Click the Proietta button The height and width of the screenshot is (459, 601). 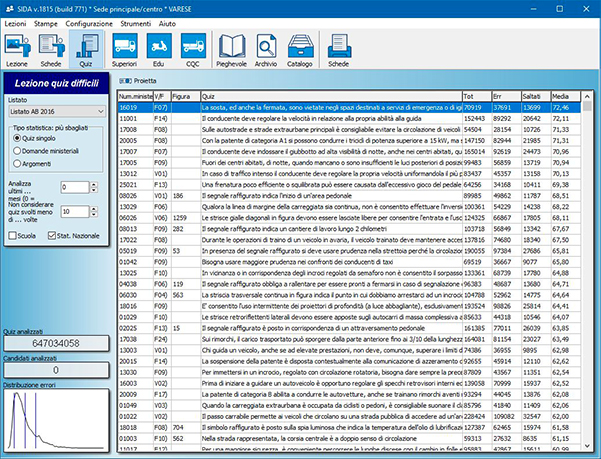pyautogui.click(x=139, y=80)
